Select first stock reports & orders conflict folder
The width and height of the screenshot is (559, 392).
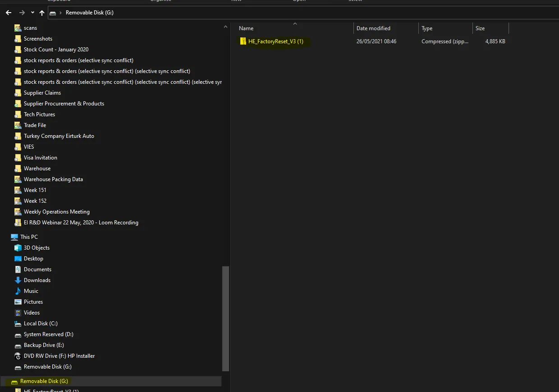coord(78,60)
